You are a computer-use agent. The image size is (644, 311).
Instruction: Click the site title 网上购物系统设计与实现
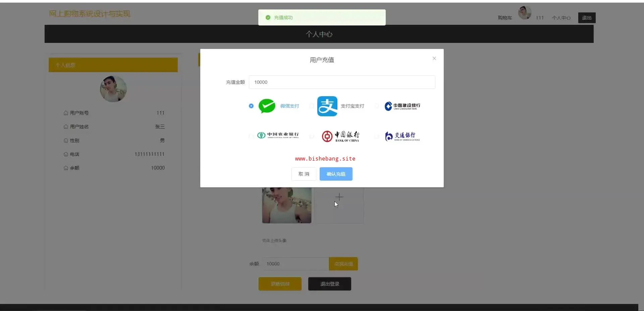click(90, 14)
